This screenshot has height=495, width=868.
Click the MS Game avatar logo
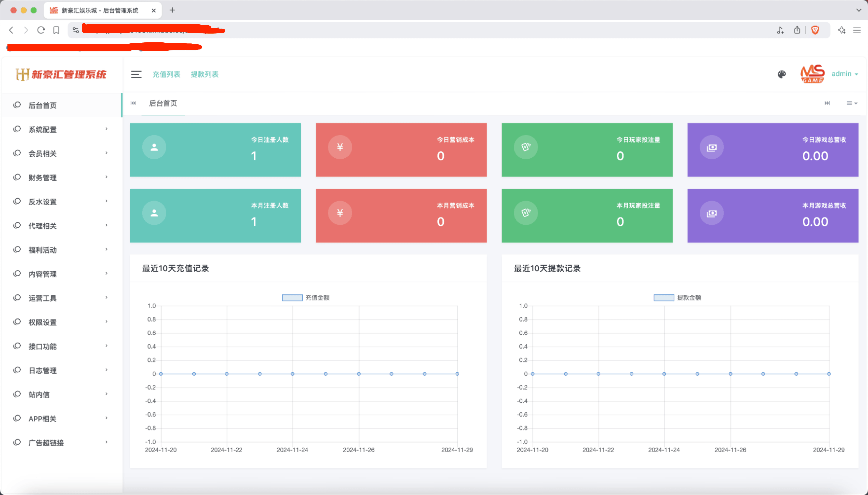coord(812,74)
